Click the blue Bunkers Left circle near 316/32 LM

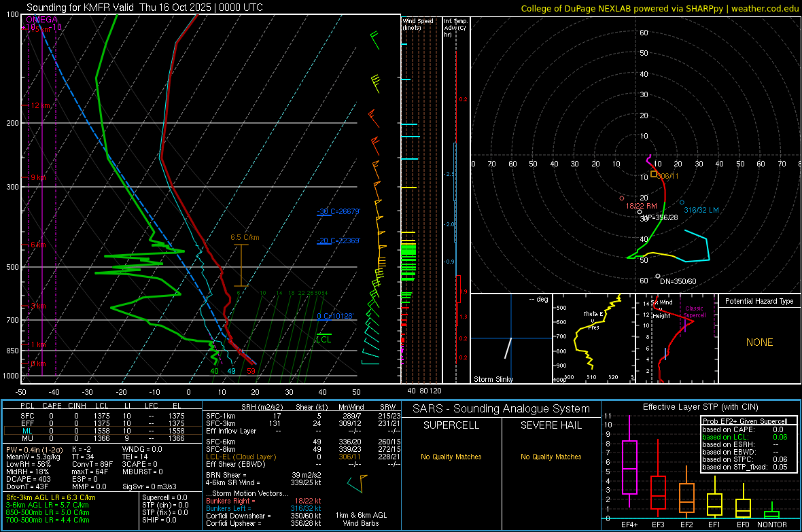(x=682, y=202)
